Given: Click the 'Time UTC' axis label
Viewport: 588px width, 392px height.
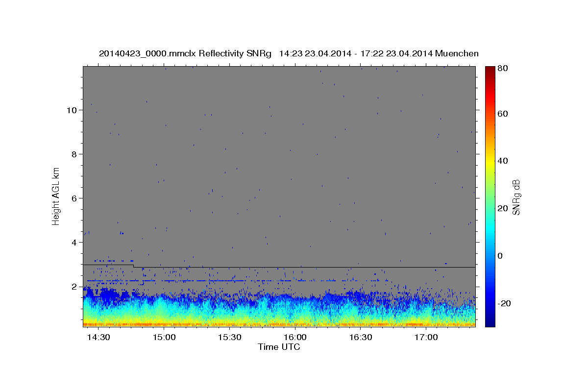Looking at the screenshot, I should 279,347.
